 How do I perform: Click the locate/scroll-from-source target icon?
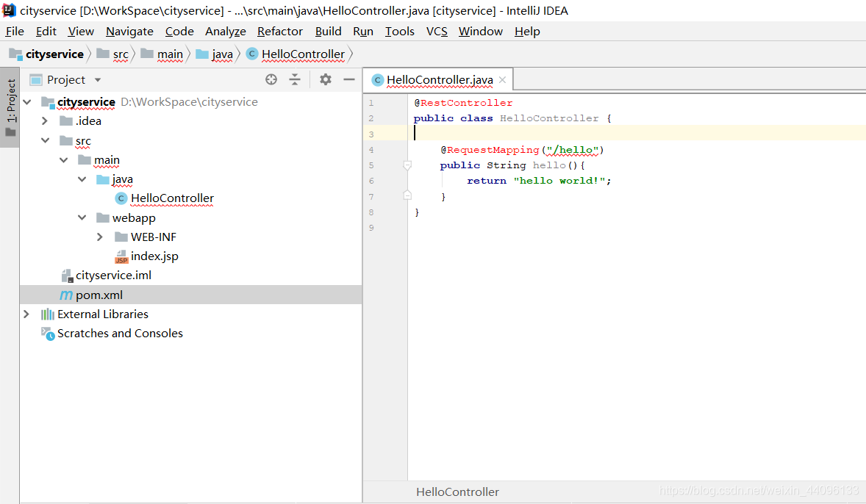(x=271, y=79)
